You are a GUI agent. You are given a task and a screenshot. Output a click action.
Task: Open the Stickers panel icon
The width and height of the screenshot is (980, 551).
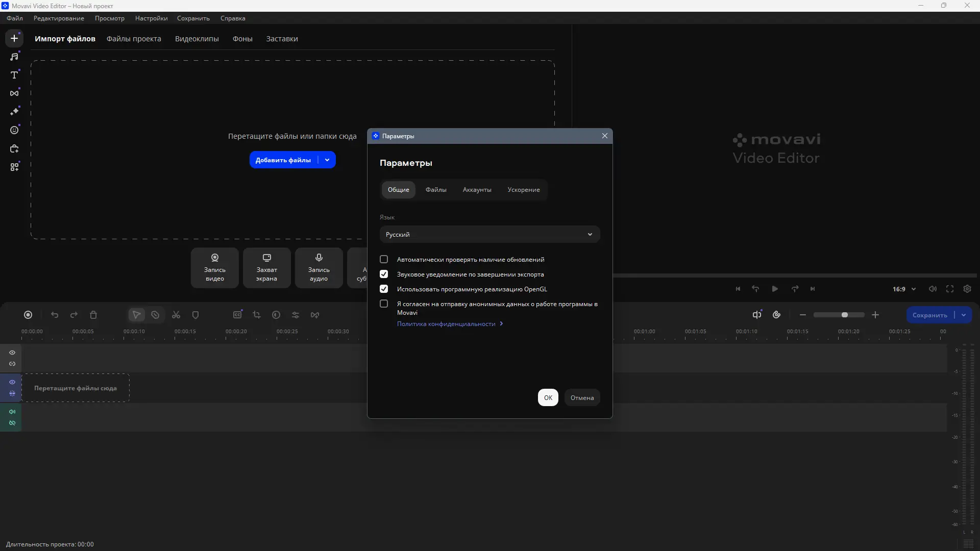[x=14, y=130]
